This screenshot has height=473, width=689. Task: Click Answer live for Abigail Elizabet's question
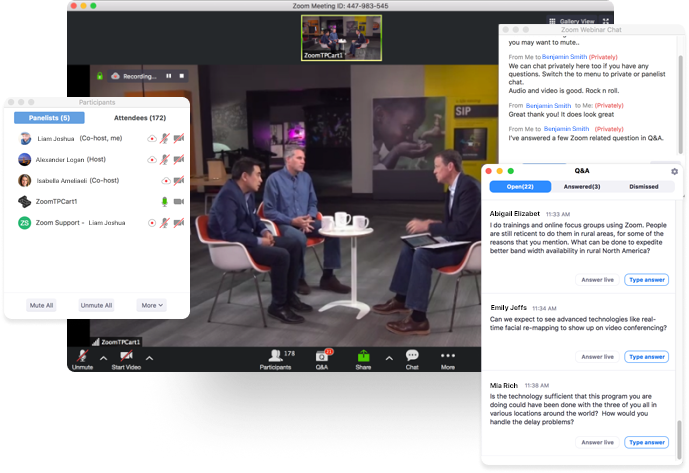point(598,280)
